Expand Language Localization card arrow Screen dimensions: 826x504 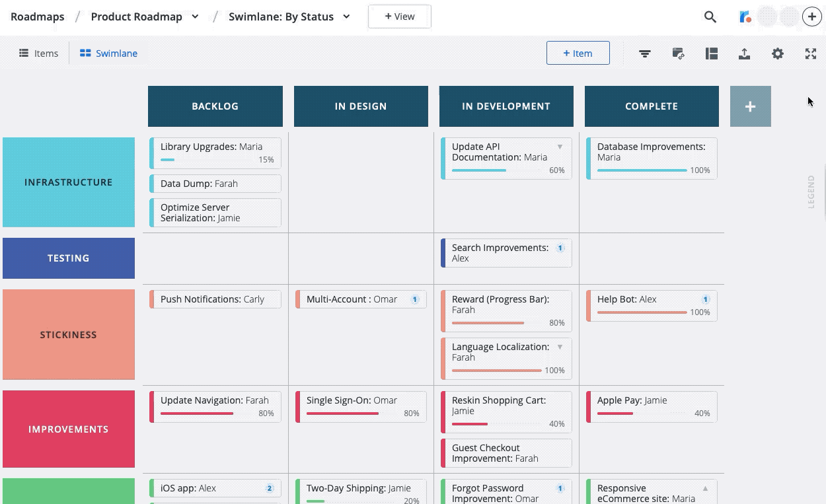click(560, 347)
